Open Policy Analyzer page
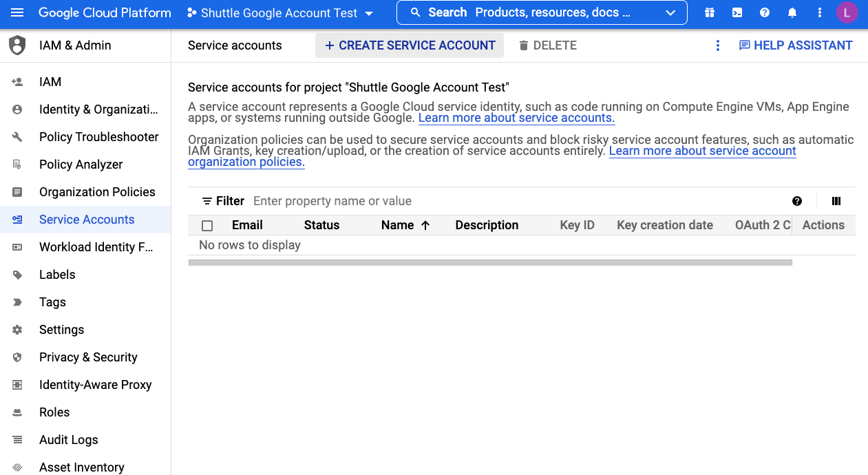The image size is (868, 475). click(81, 165)
